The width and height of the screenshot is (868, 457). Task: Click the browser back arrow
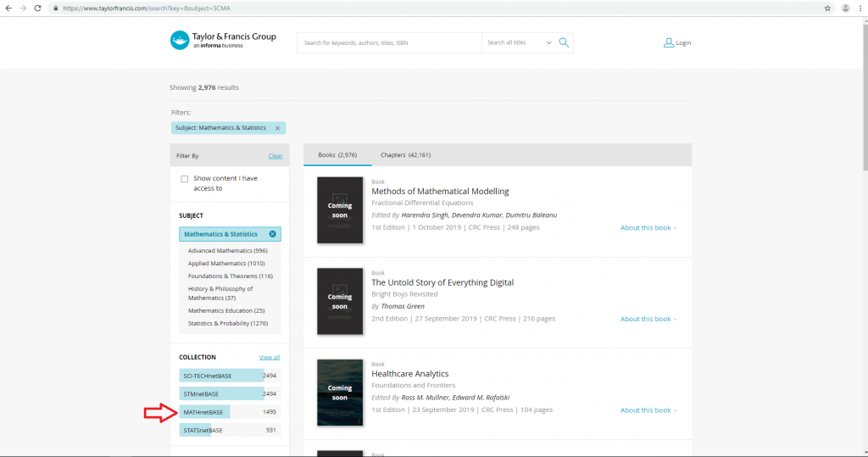coord(8,8)
